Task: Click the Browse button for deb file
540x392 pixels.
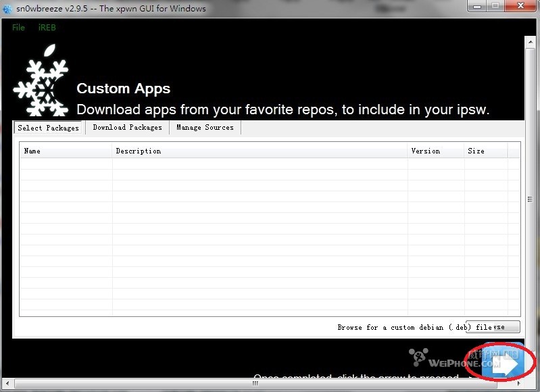Action: coord(493,327)
